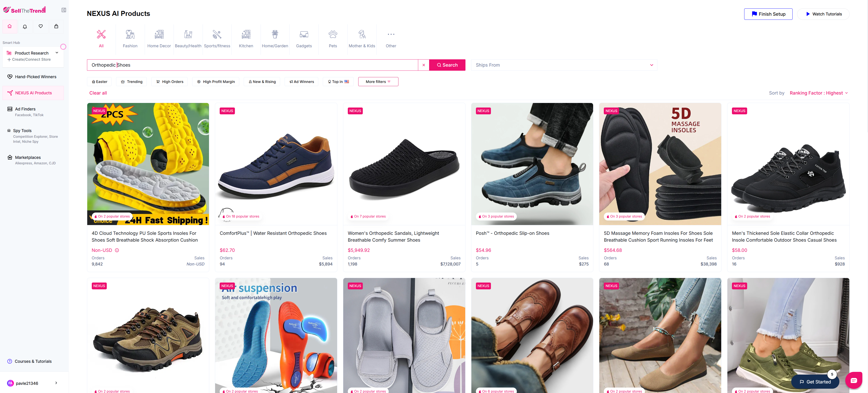Viewport: 868px width, 393px height.
Task: Toggle the Ad Winners filter
Action: pyautogui.click(x=301, y=82)
